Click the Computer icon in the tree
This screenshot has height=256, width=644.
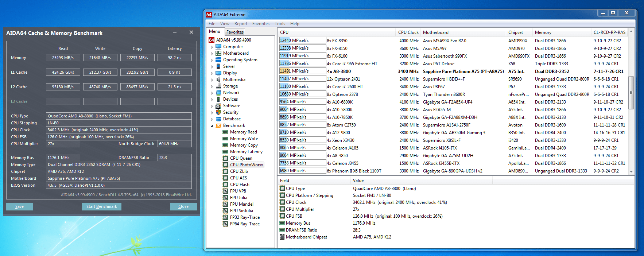(218, 47)
